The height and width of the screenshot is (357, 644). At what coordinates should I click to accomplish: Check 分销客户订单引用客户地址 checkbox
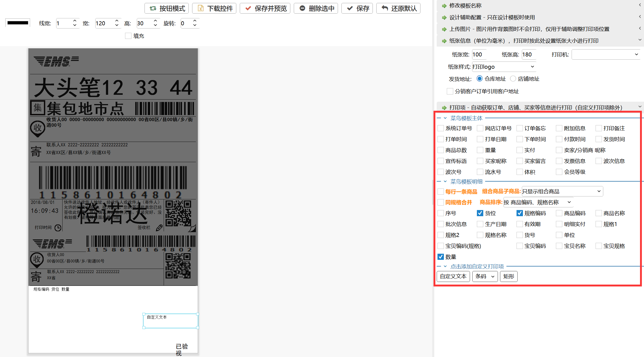(x=450, y=91)
